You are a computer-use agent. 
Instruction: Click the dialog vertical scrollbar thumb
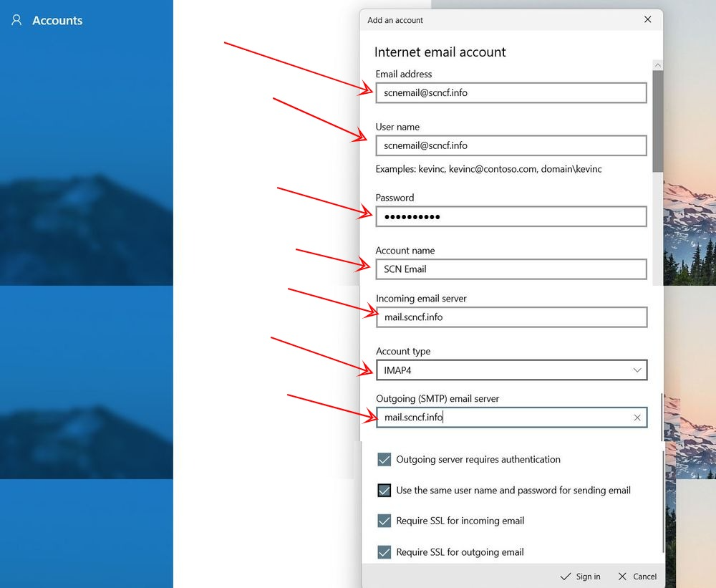(x=657, y=122)
